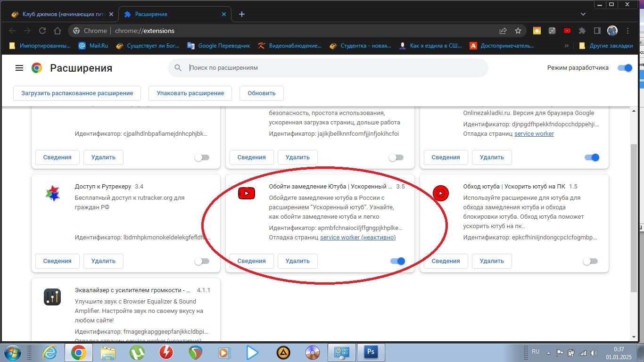Image resolution: width=644 pixels, height=362 pixels.
Task: Open the Photoshop icon in the taskbar
Action: 371,352
